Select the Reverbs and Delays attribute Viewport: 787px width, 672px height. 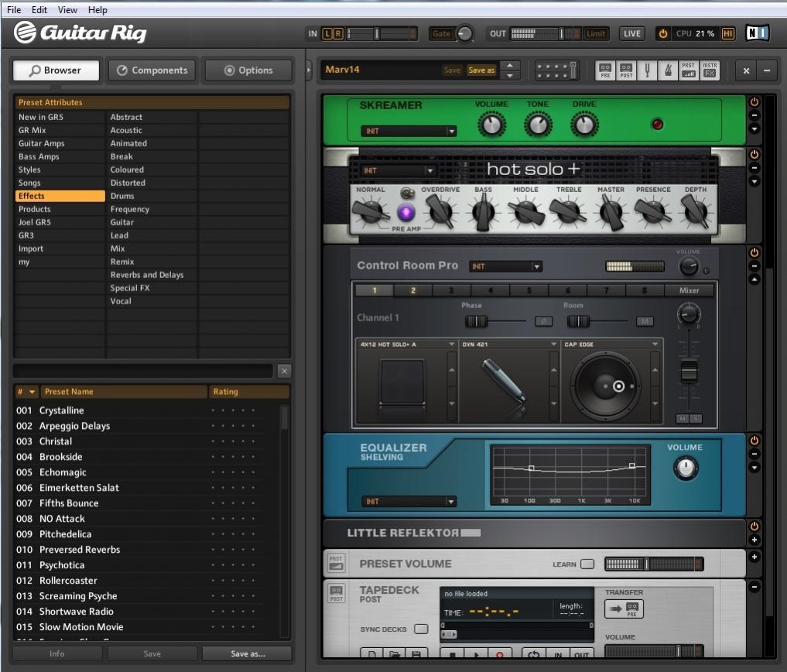coord(147,275)
